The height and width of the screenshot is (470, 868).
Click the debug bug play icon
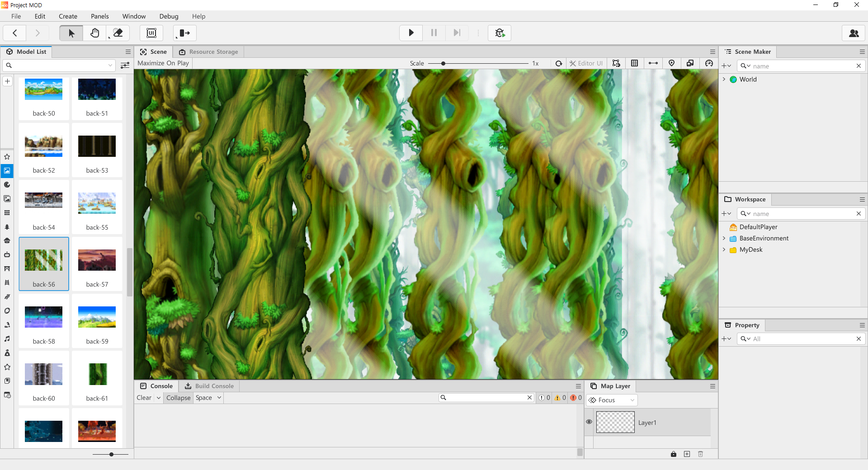[500, 33]
